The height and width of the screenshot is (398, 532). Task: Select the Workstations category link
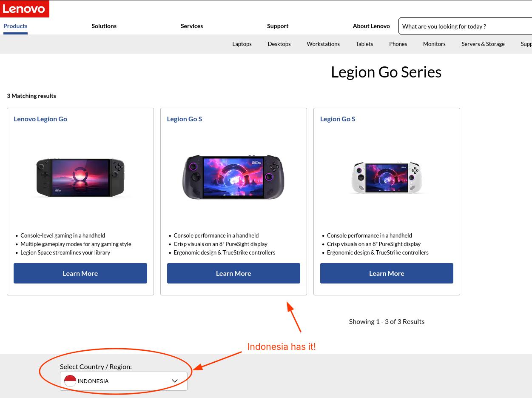[x=323, y=44]
